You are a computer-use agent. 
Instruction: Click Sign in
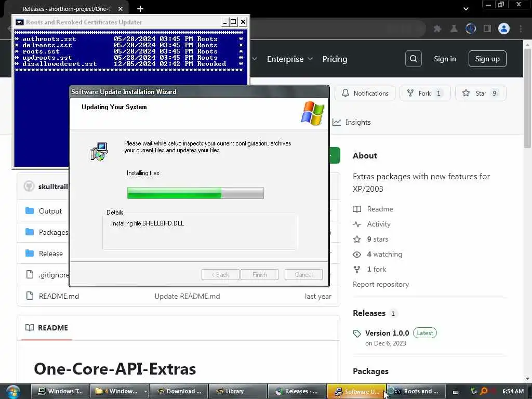[x=445, y=59]
